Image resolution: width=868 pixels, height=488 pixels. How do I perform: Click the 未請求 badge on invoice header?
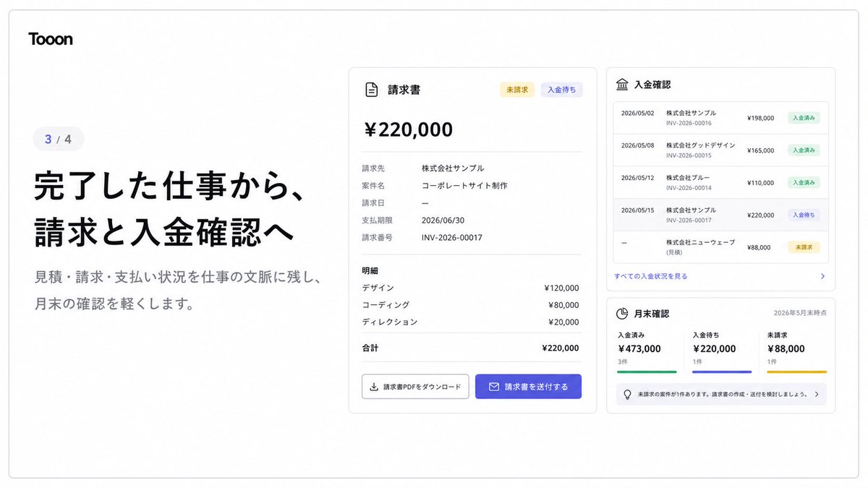517,90
